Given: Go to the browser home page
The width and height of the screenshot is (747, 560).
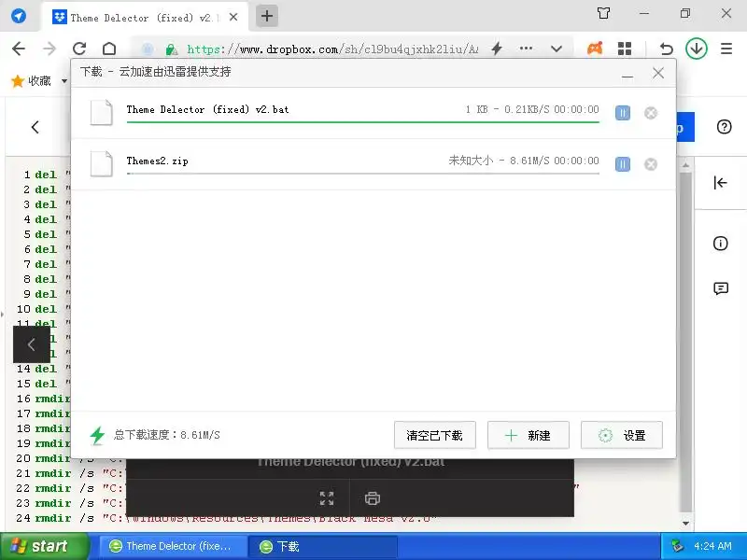Looking at the screenshot, I should pos(109,49).
